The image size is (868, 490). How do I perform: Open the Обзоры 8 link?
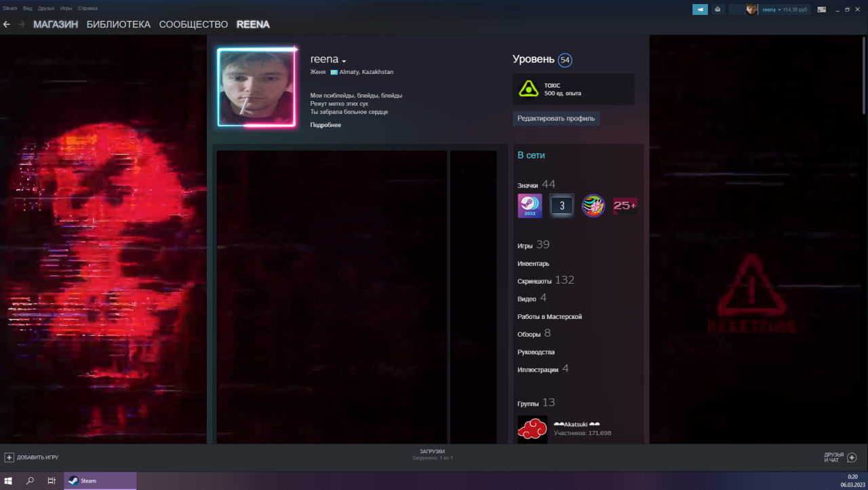tap(534, 333)
